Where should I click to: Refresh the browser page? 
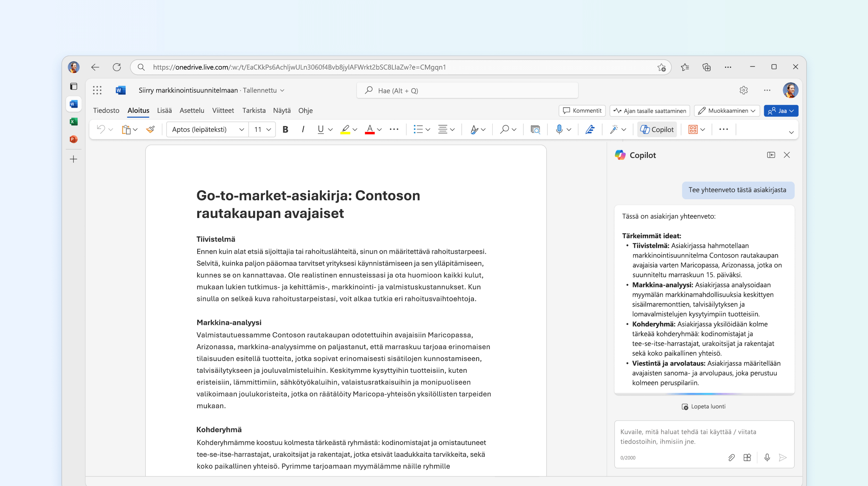[117, 67]
